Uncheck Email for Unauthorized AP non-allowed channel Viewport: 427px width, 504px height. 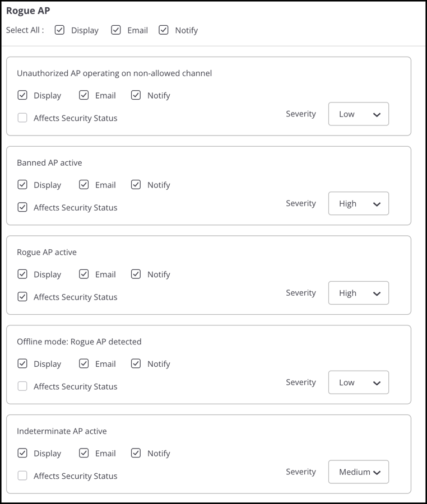coord(83,95)
